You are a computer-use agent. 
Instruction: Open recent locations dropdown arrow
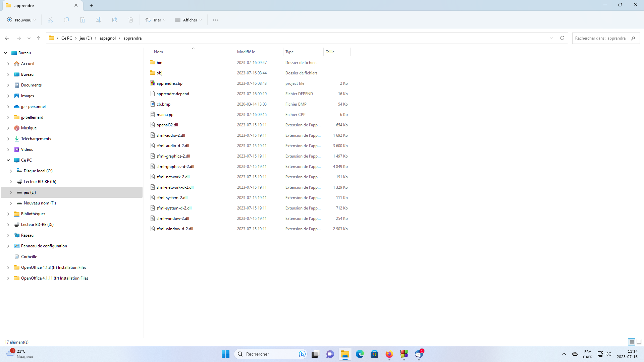pyautogui.click(x=29, y=38)
